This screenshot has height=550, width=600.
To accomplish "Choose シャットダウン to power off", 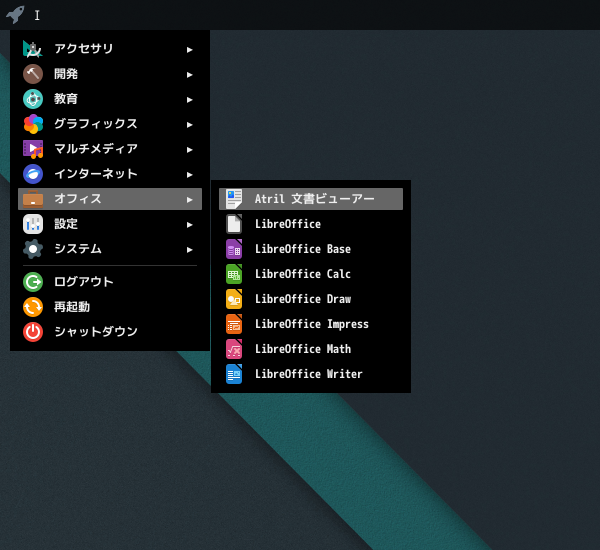I will point(110,332).
